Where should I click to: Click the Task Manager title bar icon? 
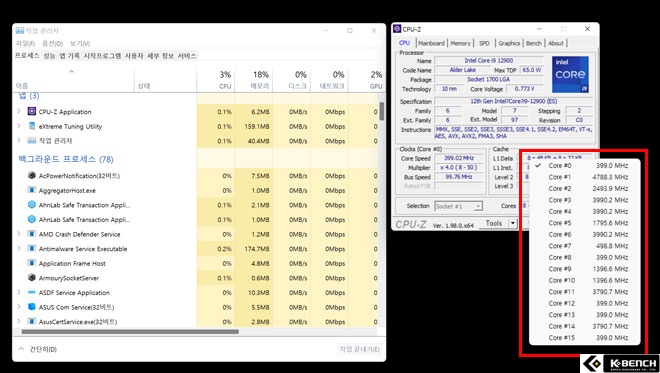[20, 31]
